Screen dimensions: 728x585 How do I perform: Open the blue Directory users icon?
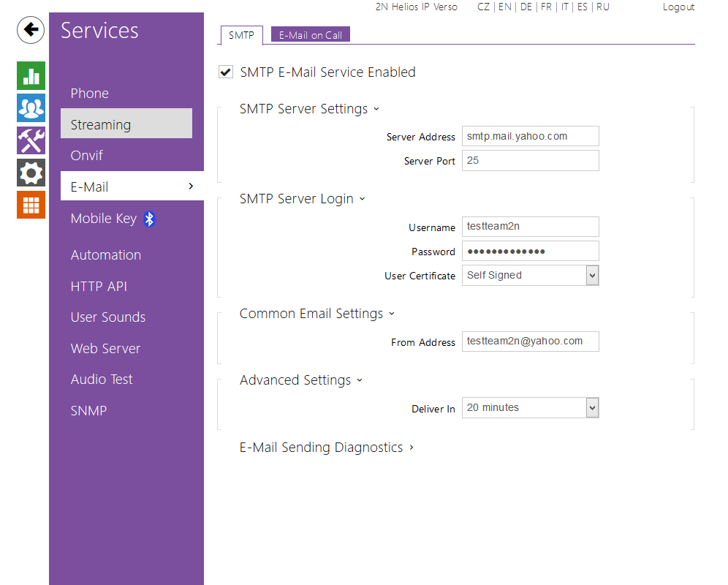31,107
